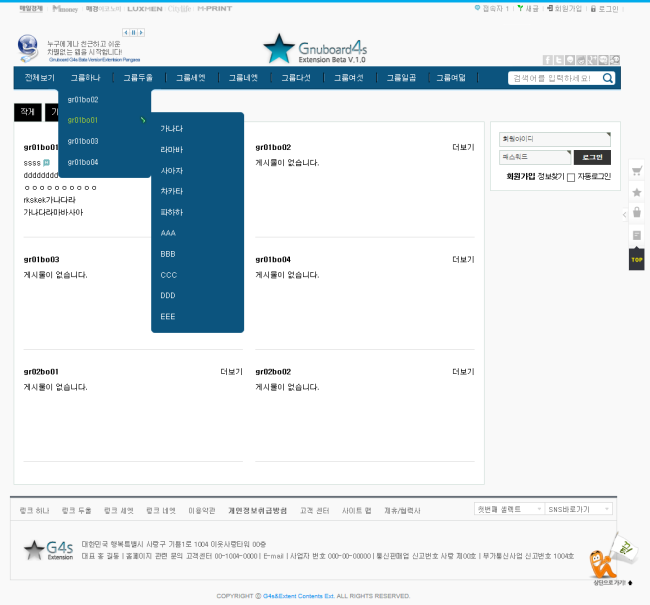Choose CCC from the submenu
Viewport: 650px width, 605px height.
(x=168, y=275)
